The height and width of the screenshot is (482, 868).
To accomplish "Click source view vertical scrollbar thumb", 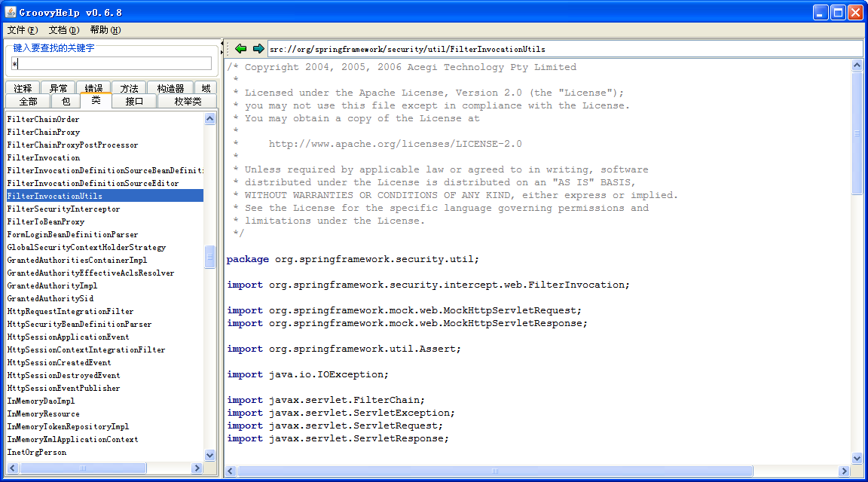I will [857, 133].
